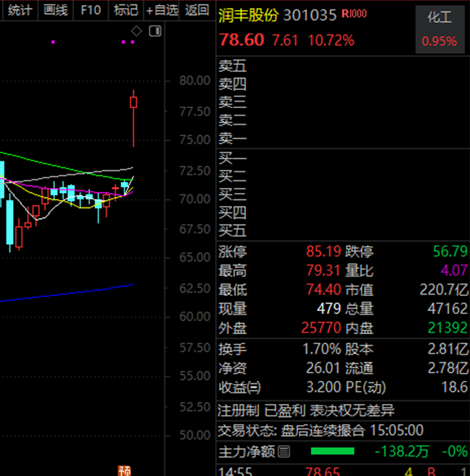Click the green 主力净额 bar
This screenshot has height=476, width=470.
pyautogui.click(x=332, y=451)
